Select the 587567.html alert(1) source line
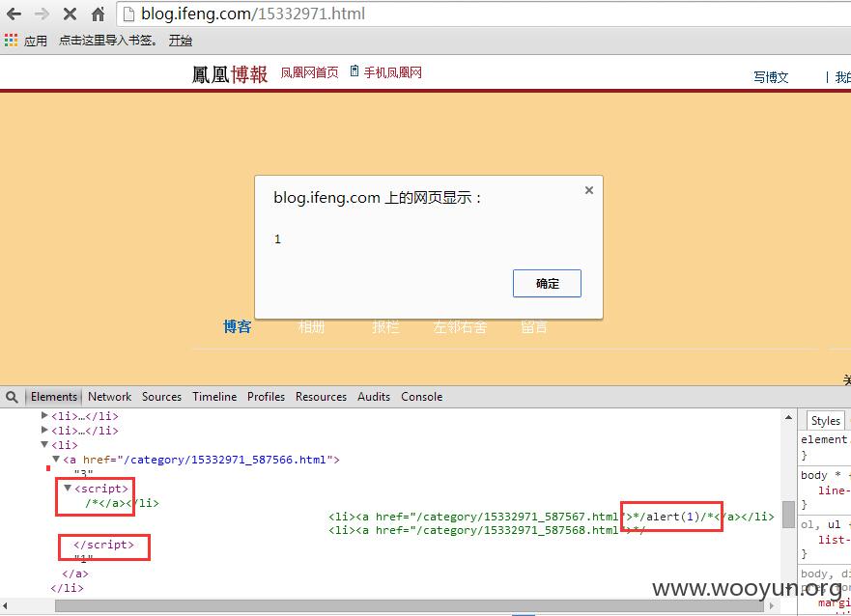 551,517
